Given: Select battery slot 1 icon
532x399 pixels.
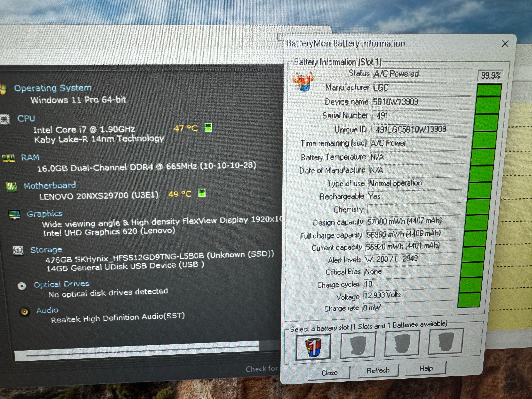Looking at the screenshot, I should point(313,347).
